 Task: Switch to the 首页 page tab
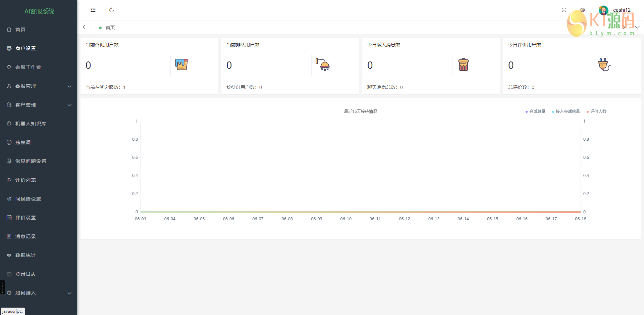(107, 28)
